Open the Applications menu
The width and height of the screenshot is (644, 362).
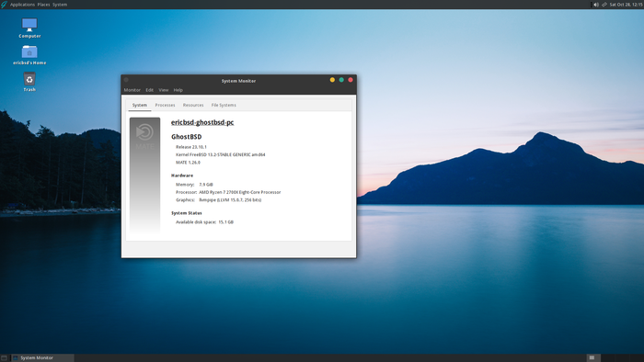[22, 5]
